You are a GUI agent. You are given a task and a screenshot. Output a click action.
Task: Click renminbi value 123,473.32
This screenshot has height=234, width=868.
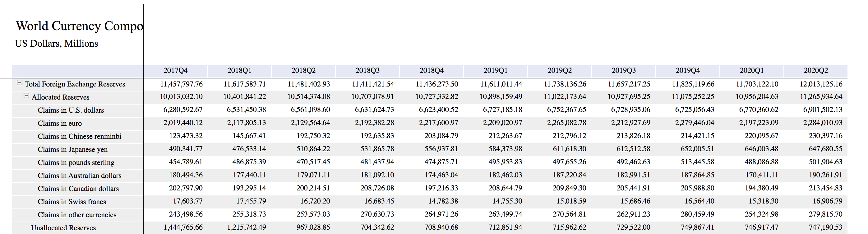click(186, 136)
